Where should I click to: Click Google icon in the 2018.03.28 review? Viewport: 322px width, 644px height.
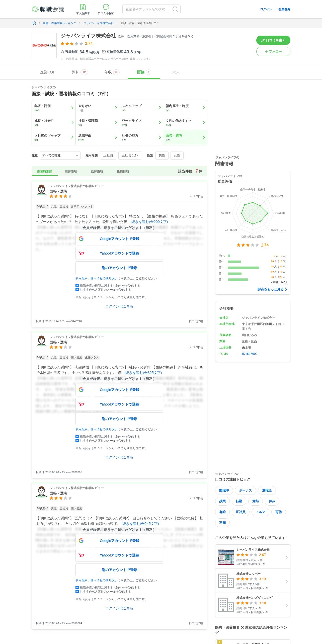[81, 390]
